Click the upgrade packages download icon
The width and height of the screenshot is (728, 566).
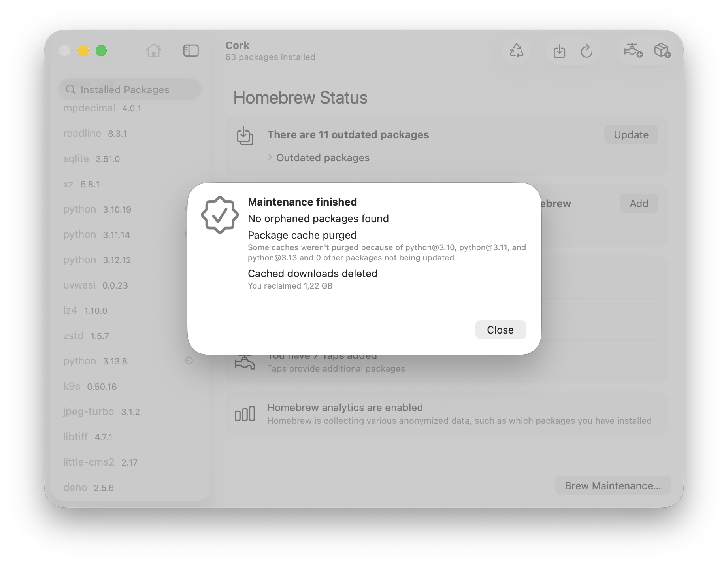559,51
